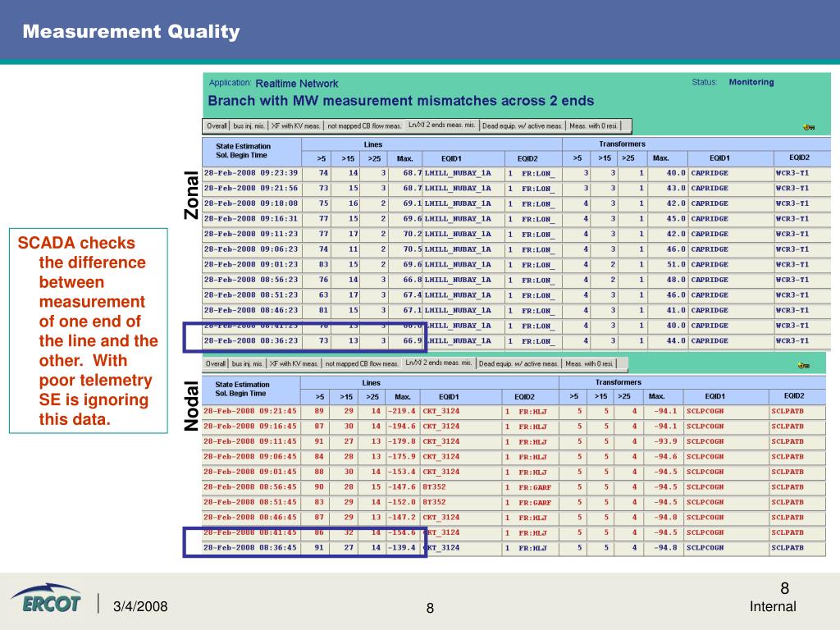This screenshot has height=630, width=840.
Task: Click the Zonal Lines Max. value '69.1'
Action: (x=412, y=203)
